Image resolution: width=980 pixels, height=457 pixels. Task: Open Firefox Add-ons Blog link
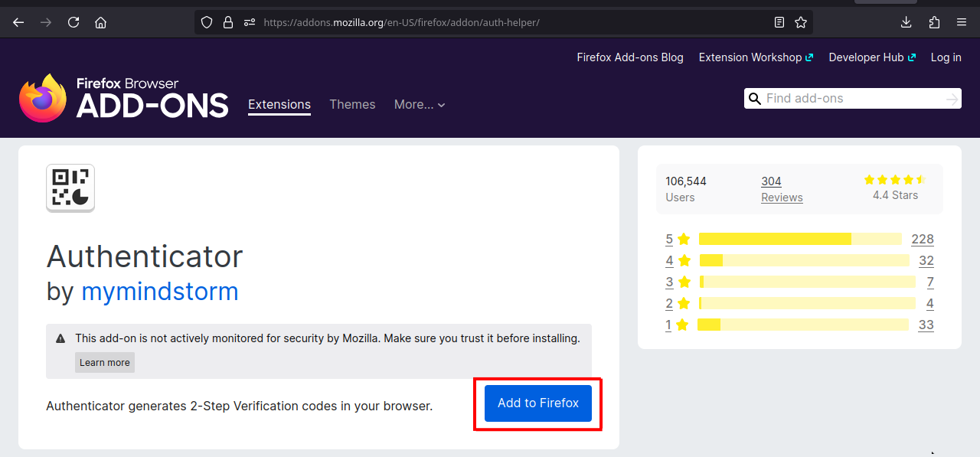630,57
